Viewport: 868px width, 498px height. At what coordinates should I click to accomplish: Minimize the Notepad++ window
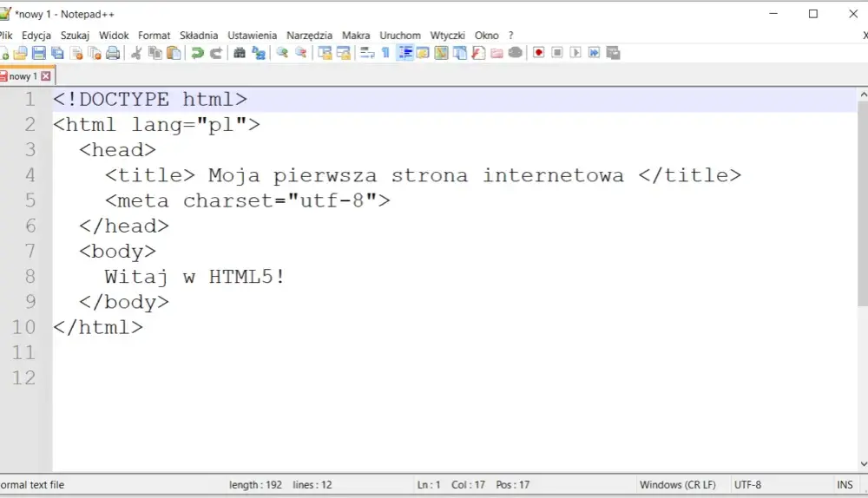tap(773, 14)
